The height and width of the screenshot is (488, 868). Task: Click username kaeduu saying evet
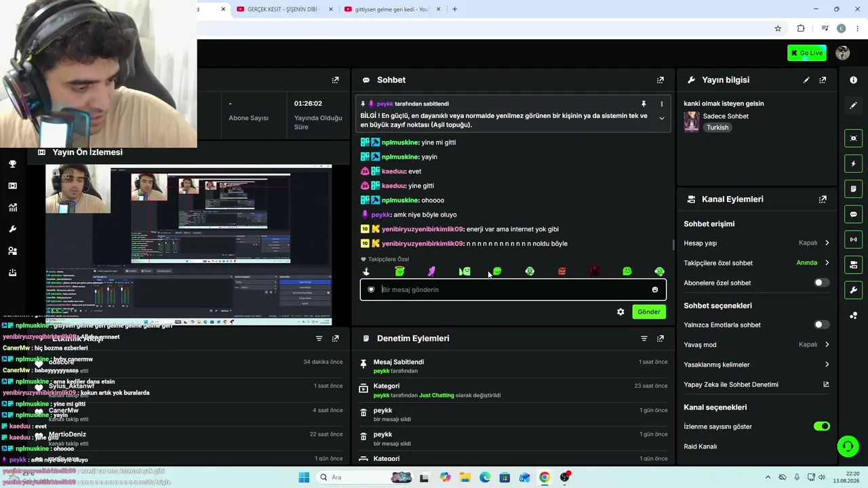pyautogui.click(x=393, y=171)
